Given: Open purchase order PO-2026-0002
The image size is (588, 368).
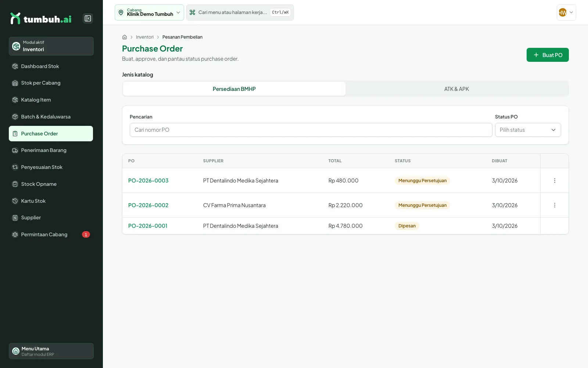Looking at the screenshot, I should [148, 205].
